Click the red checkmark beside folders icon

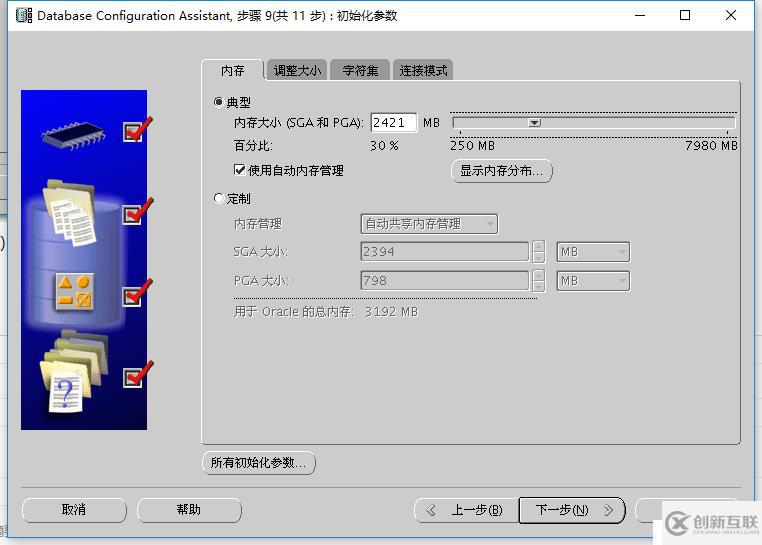pyautogui.click(x=138, y=374)
